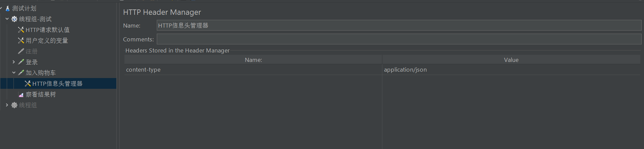Expand the disabled 线程组 node

(x=7, y=105)
